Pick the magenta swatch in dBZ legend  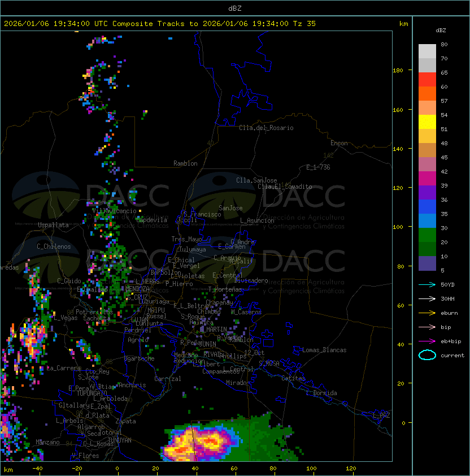pyautogui.click(x=427, y=178)
